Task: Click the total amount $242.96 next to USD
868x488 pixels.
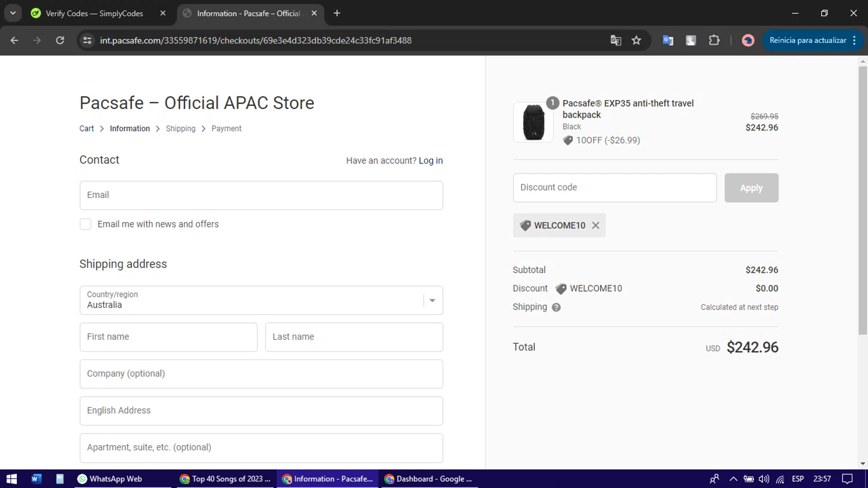Action: tap(752, 347)
